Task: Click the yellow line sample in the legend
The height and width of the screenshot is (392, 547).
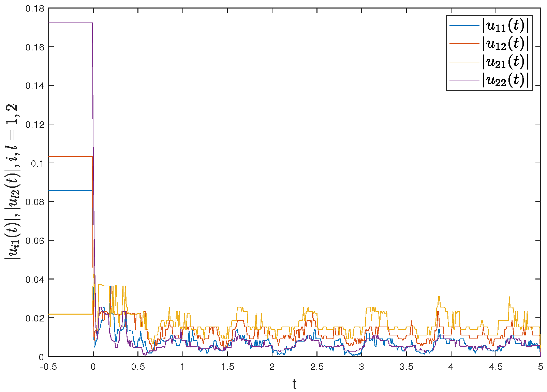Action: [464, 62]
